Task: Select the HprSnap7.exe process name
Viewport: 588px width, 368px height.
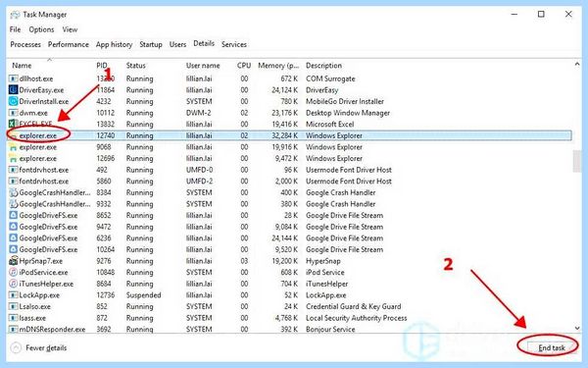Action: point(41,261)
